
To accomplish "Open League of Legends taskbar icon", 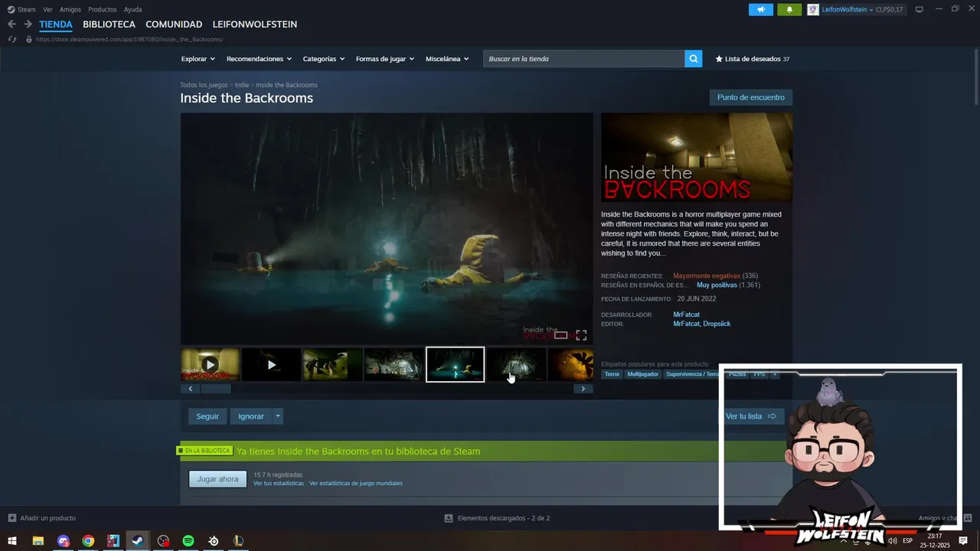I will pyautogui.click(x=238, y=541).
